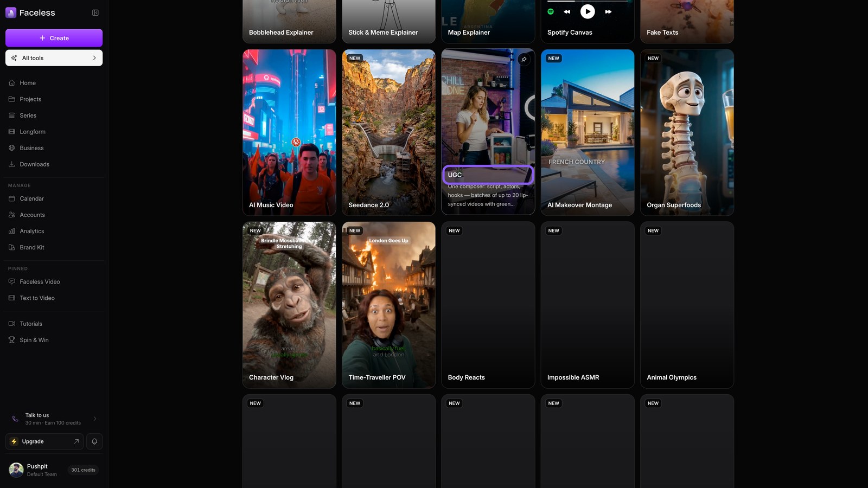Open the Animal Olympics card

[687, 305]
